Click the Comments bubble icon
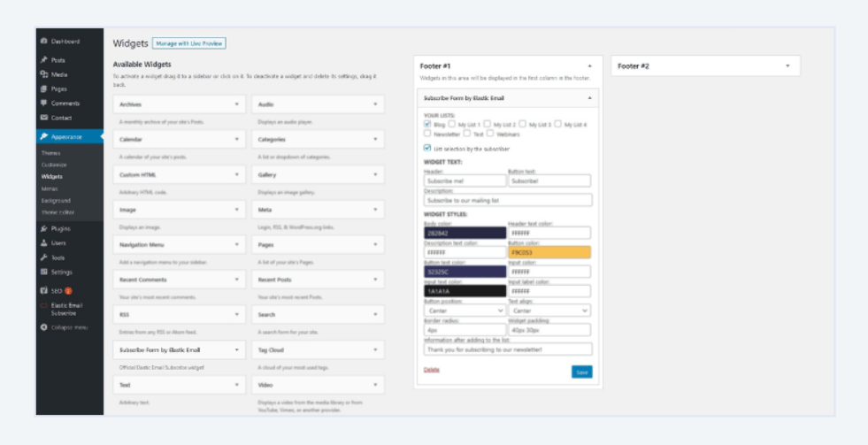The width and height of the screenshot is (868, 445). point(44,104)
